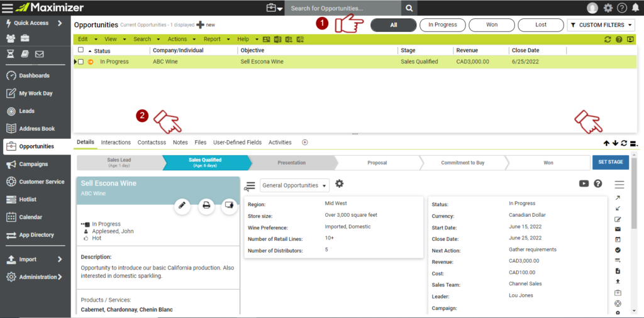Filter opportunities by Won
Viewport: 644px width, 318px height.
pos(491,25)
